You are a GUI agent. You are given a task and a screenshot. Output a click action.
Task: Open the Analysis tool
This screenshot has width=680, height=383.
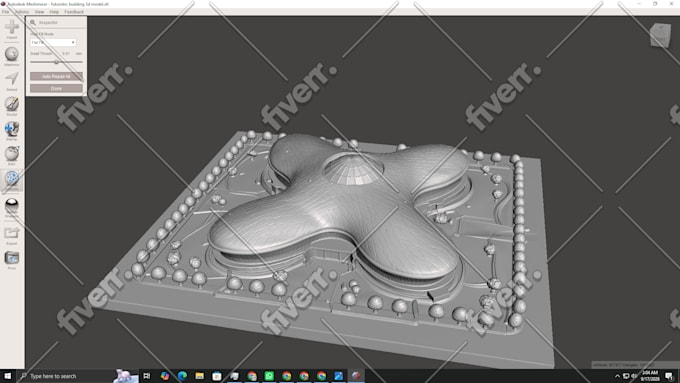click(x=12, y=180)
